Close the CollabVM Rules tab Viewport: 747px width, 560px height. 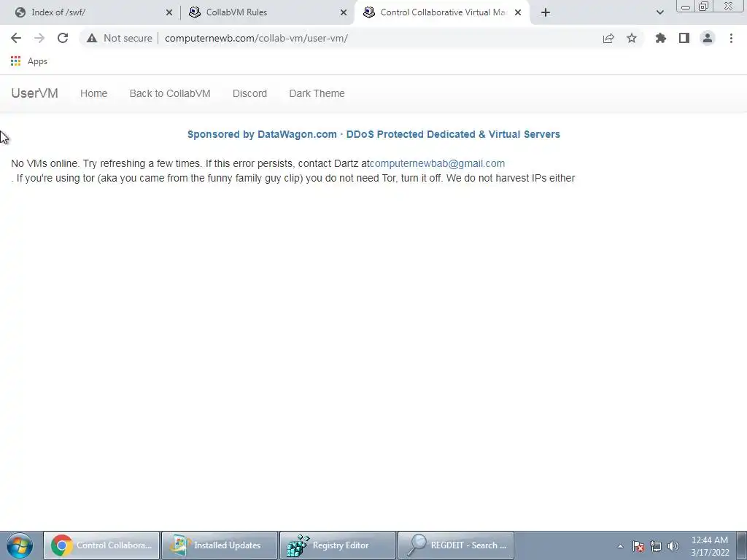tap(344, 12)
